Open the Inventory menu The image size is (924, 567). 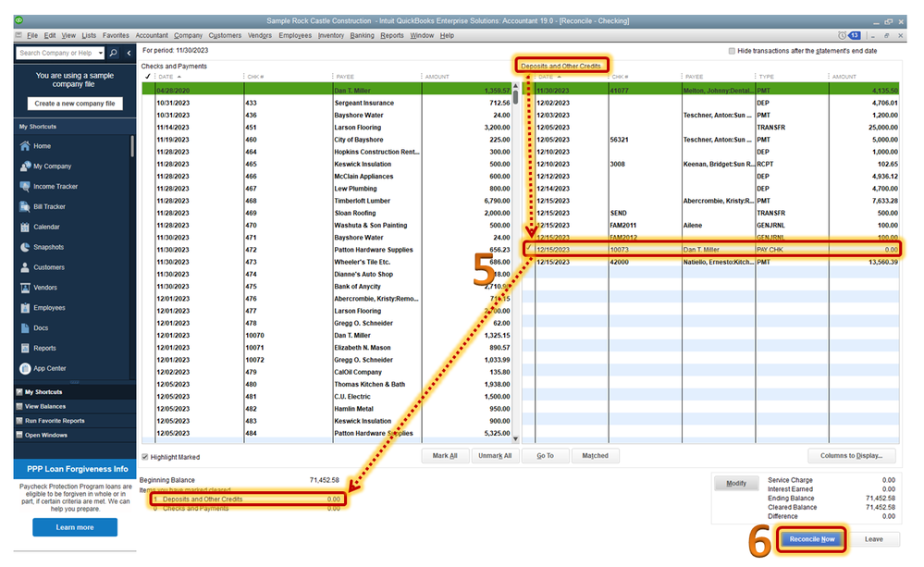pyautogui.click(x=330, y=35)
